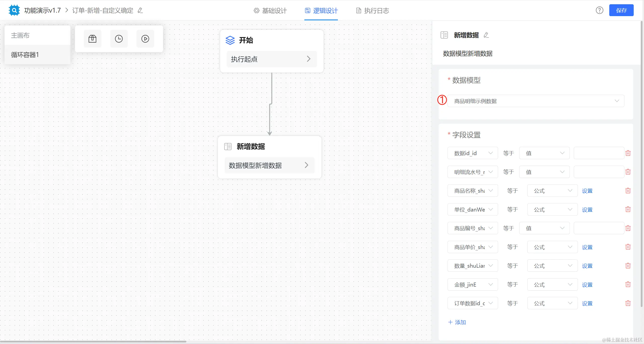Delete the 订单数据id field row
Screen dimensions: 644x344
pyautogui.click(x=628, y=303)
